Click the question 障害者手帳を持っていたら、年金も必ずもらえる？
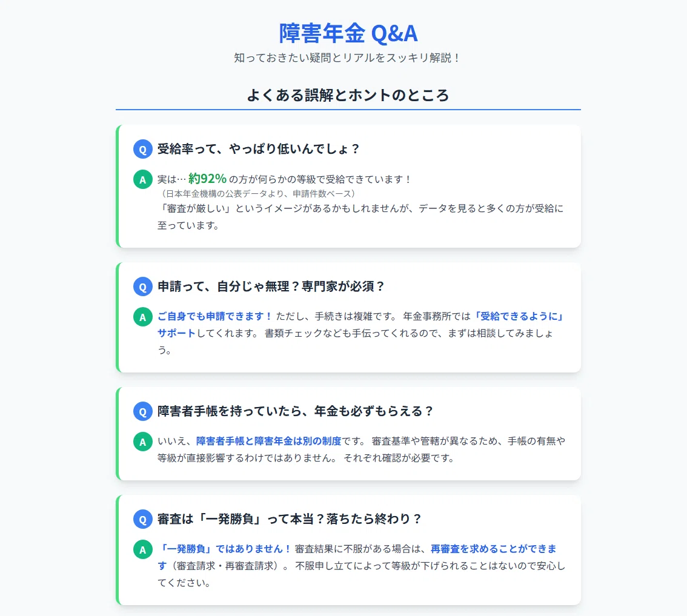This screenshot has height=616, width=687. (295, 411)
